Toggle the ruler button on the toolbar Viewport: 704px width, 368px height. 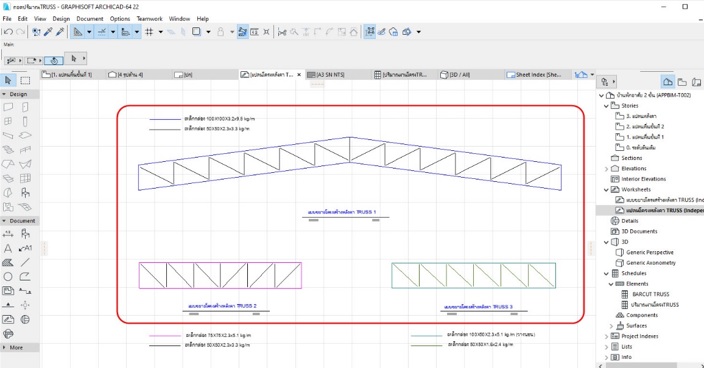(126, 32)
